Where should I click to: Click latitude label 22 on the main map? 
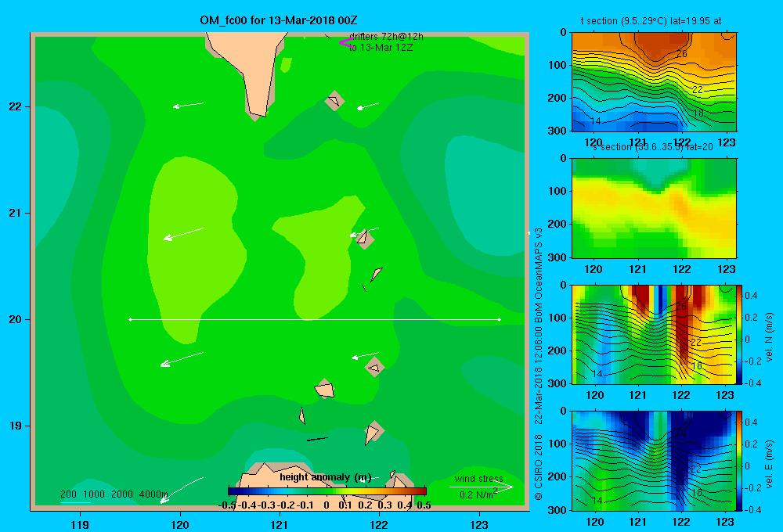tap(16, 106)
